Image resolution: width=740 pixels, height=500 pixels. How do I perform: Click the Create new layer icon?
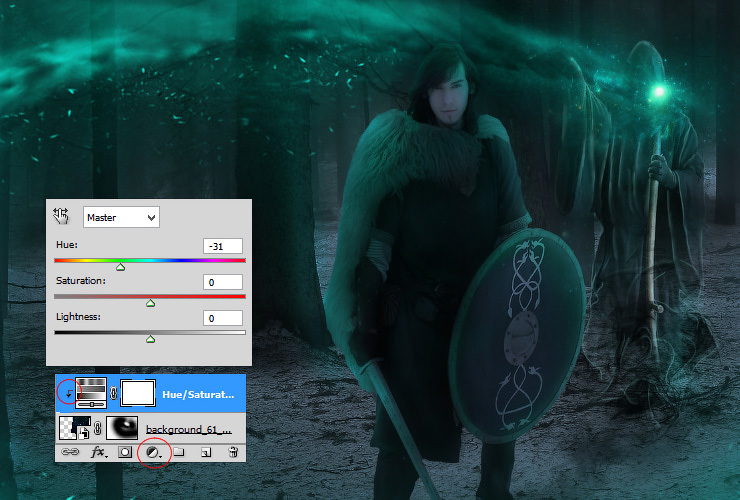point(206,452)
